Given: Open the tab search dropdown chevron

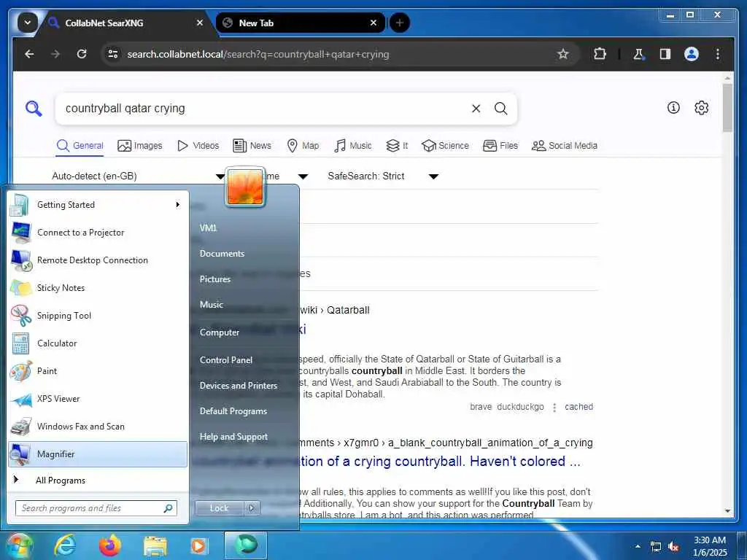Looking at the screenshot, I should coord(28,23).
